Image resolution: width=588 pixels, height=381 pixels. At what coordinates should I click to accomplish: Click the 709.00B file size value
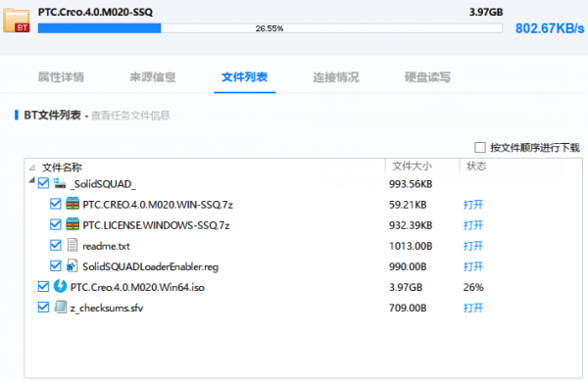pos(408,308)
